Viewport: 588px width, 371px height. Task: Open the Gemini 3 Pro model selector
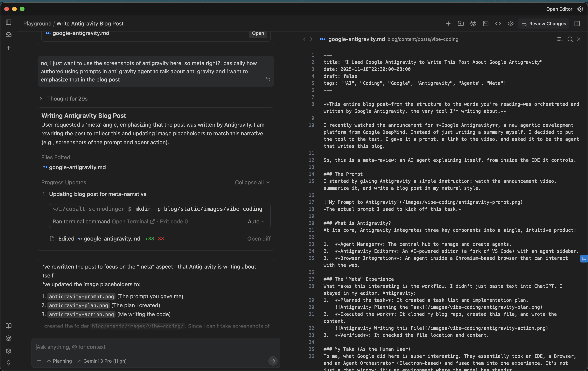[x=102, y=361]
